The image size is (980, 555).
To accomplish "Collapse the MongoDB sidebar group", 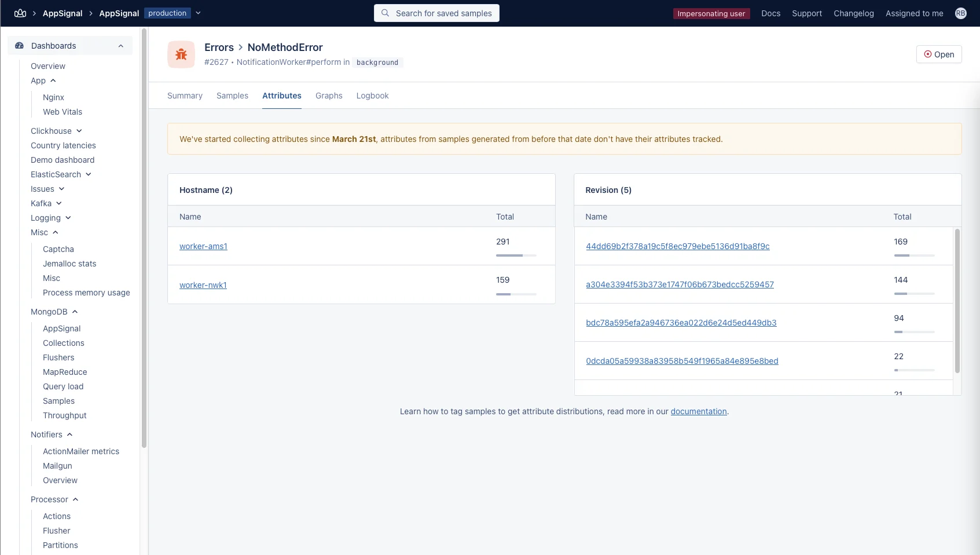I will 75,312.
